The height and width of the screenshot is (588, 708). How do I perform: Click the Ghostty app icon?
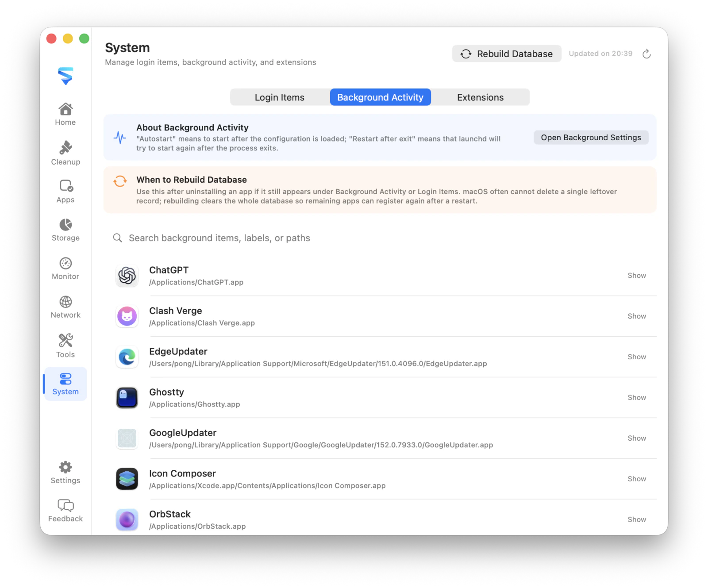(127, 398)
